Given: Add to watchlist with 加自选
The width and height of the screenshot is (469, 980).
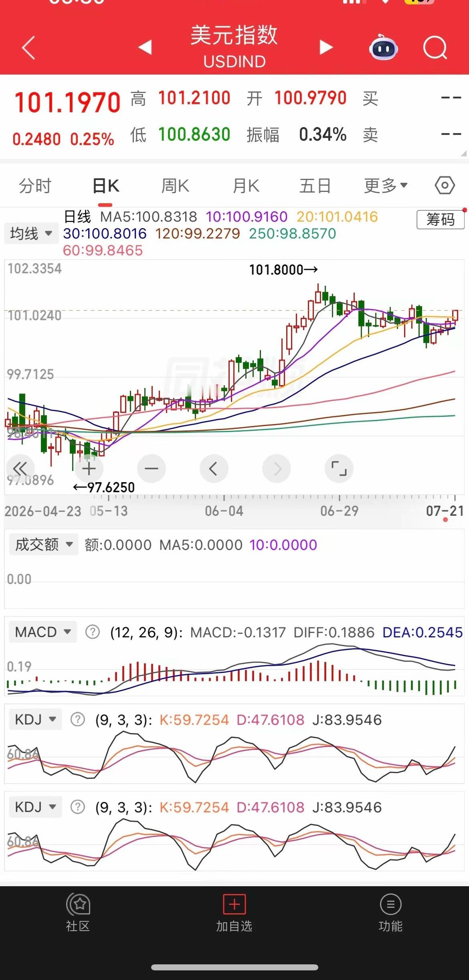Looking at the screenshot, I should coord(234,913).
